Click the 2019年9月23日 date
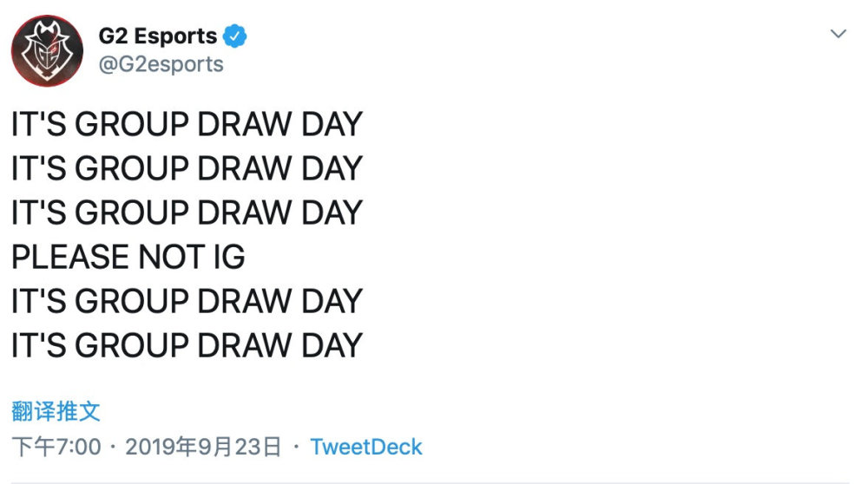The width and height of the screenshot is (868, 484). click(x=204, y=448)
